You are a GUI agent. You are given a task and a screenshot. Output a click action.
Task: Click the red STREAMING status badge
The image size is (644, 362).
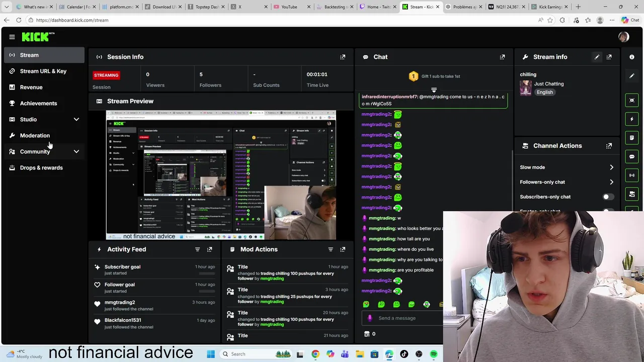click(106, 75)
